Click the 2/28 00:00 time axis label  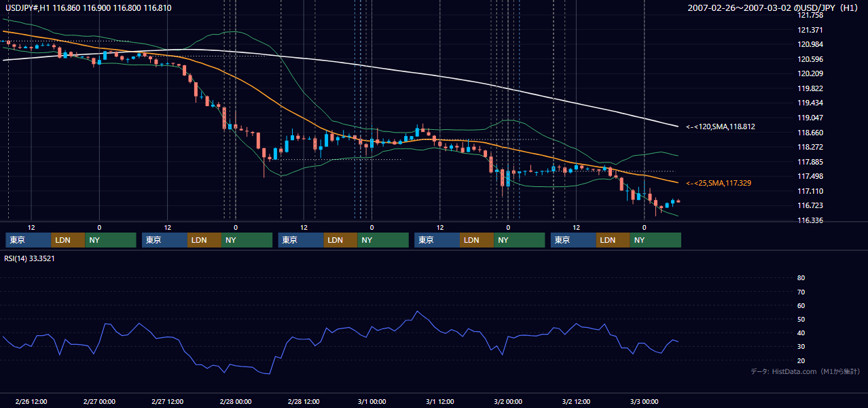pos(236,401)
